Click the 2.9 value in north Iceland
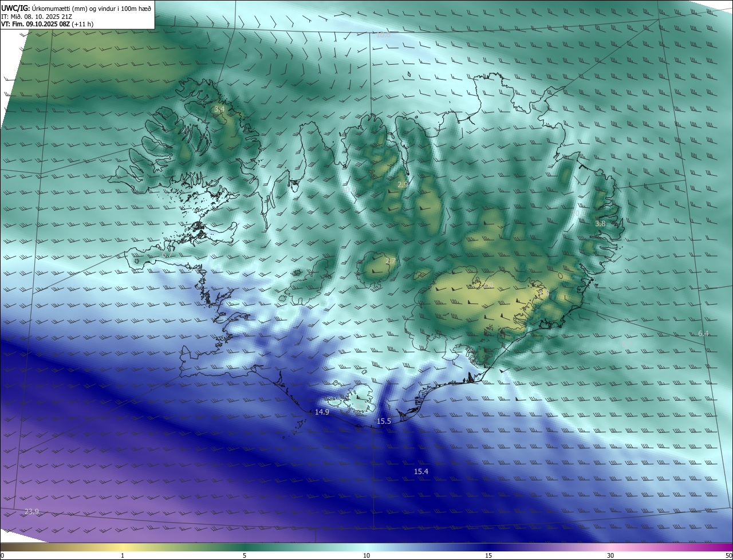733x560 pixels. click(x=403, y=184)
